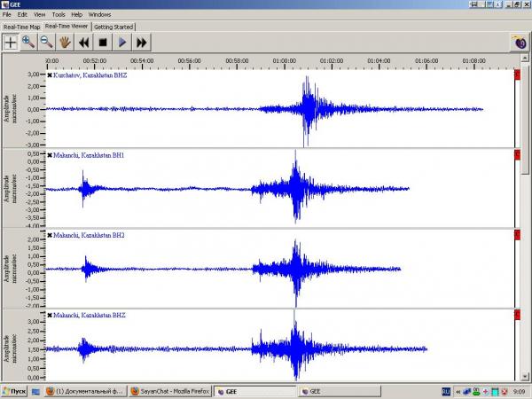Image resolution: width=532 pixels, height=399 pixels.
Task: Click the red marker on Makanchi BH2 panel
Action: pyautogui.click(x=518, y=235)
